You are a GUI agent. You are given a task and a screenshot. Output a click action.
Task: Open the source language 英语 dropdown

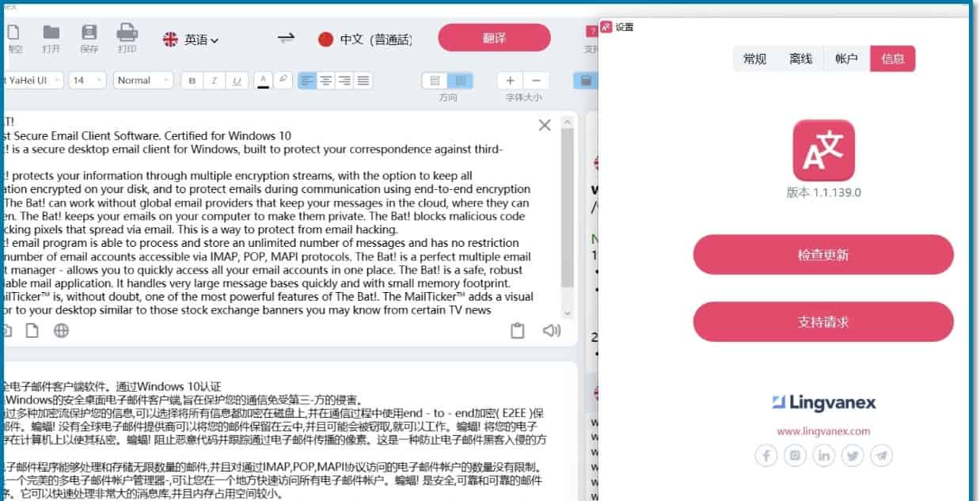[191, 39]
